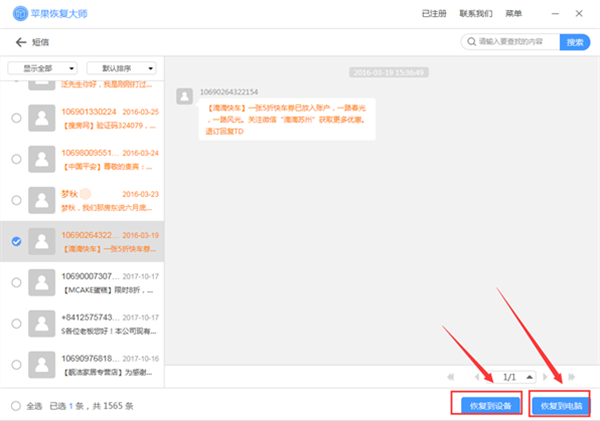Select the radio for message +8412575743
The image size is (600, 421).
(16, 323)
